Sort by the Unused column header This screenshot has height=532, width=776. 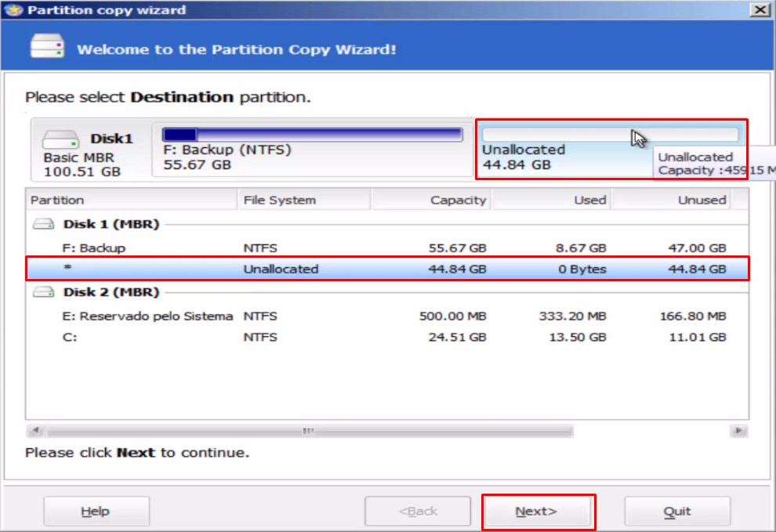[x=672, y=200]
